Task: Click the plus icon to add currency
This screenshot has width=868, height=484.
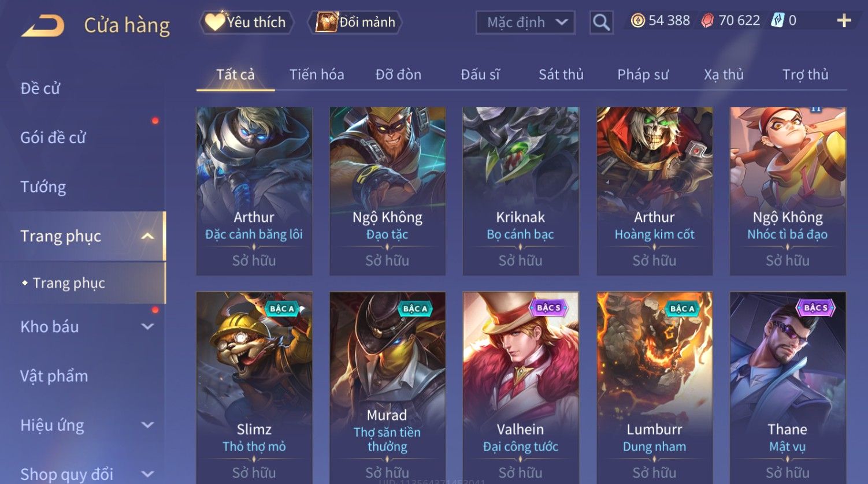Action: (844, 21)
